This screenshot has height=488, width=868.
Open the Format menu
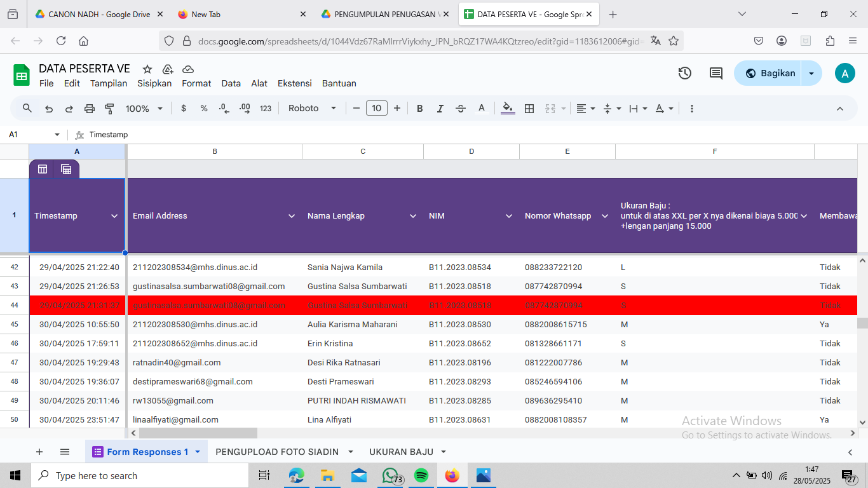[196, 83]
